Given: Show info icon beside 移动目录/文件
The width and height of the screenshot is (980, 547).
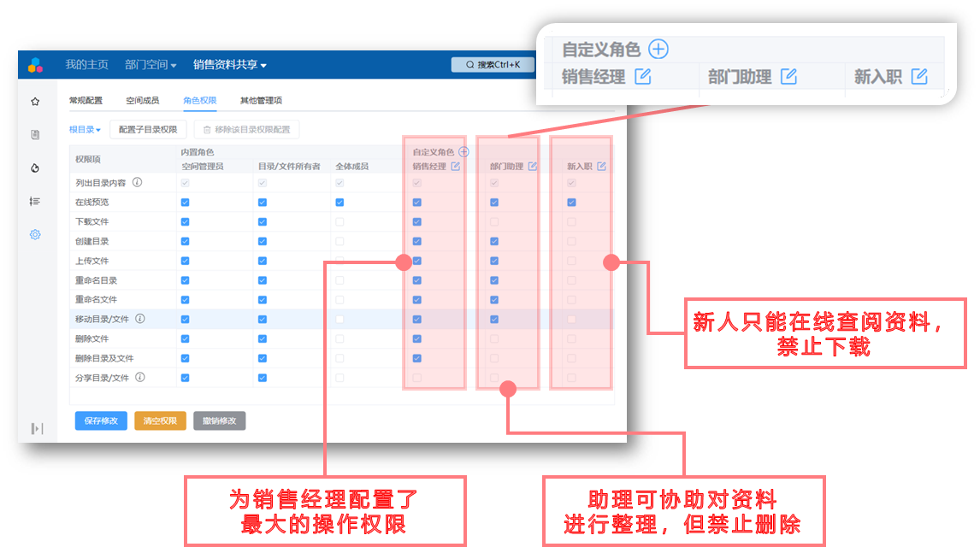Looking at the screenshot, I should pos(140,319).
